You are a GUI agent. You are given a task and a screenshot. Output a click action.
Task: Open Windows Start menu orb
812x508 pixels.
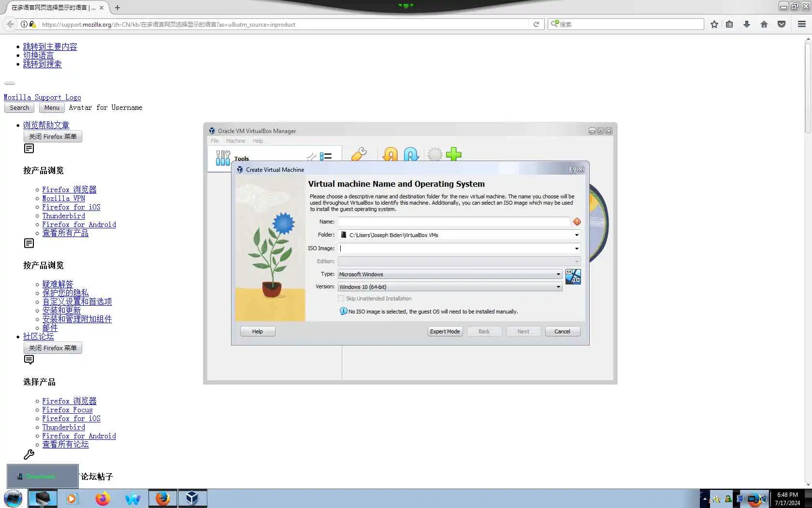pyautogui.click(x=13, y=498)
